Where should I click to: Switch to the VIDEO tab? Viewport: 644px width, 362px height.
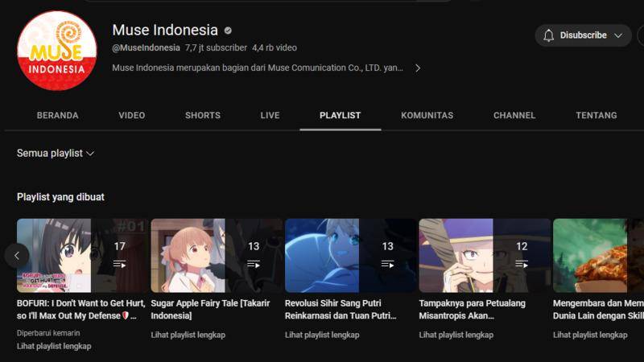[x=132, y=116]
